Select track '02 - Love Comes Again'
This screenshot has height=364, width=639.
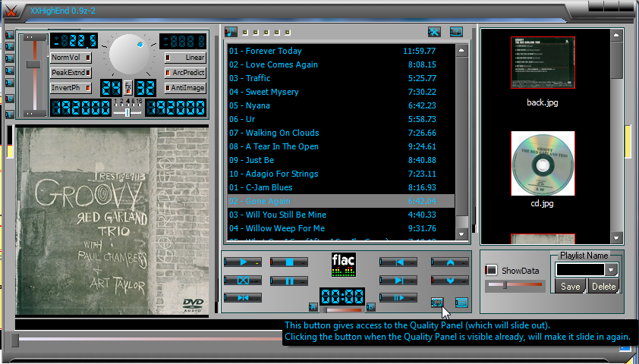341,64
